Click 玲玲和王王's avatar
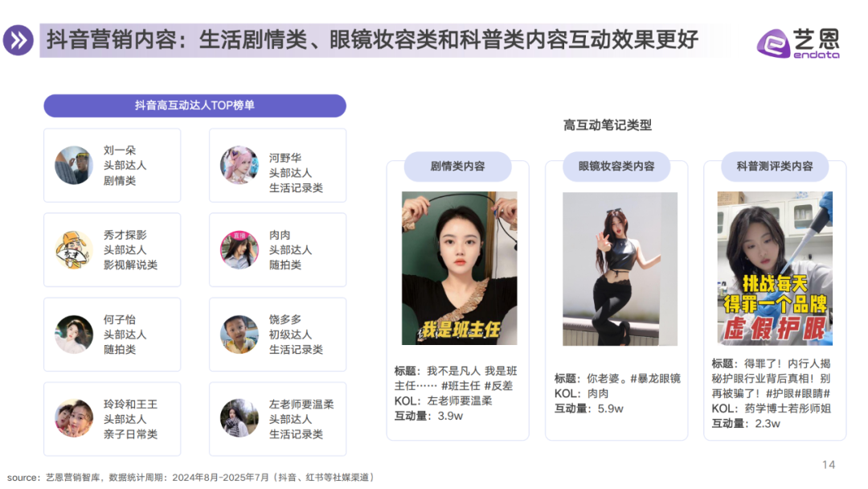Image resolution: width=868 pixels, height=489 pixels. [x=74, y=419]
